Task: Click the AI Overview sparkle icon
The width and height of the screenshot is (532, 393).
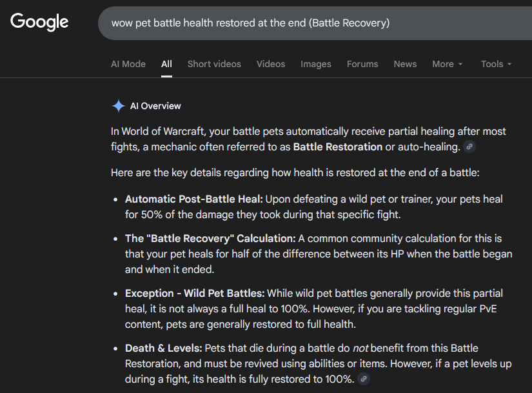Action: click(x=118, y=106)
